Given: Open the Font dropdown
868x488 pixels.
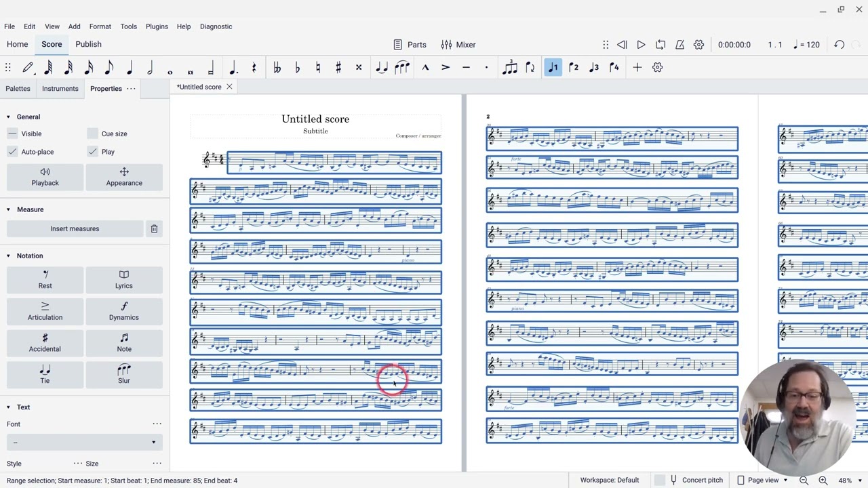Looking at the screenshot, I should 84,443.
